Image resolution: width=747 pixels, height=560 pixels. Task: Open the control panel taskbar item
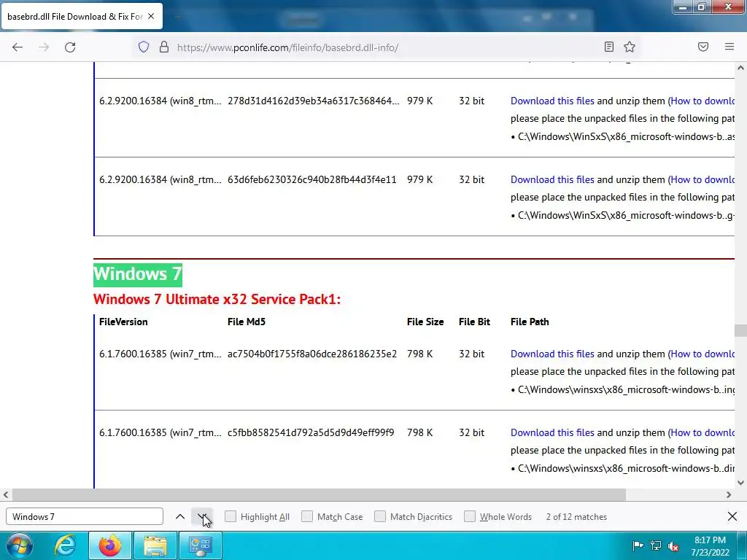tap(200, 545)
